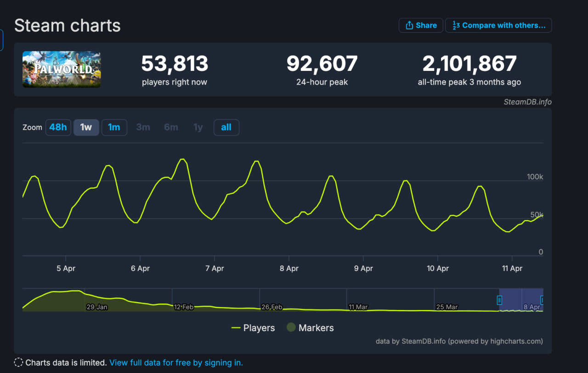The image size is (588, 373).
Task: Set chart zoom to 48h
Action: point(58,127)
